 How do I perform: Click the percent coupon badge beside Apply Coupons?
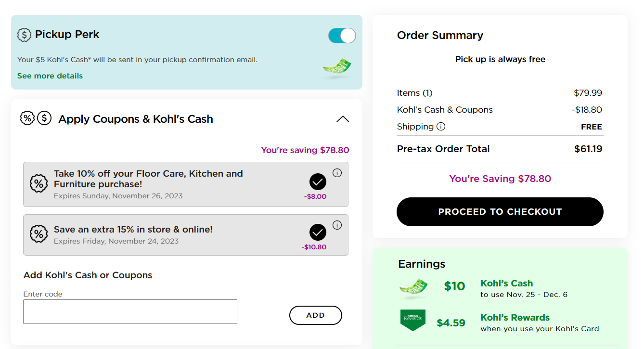27,118
